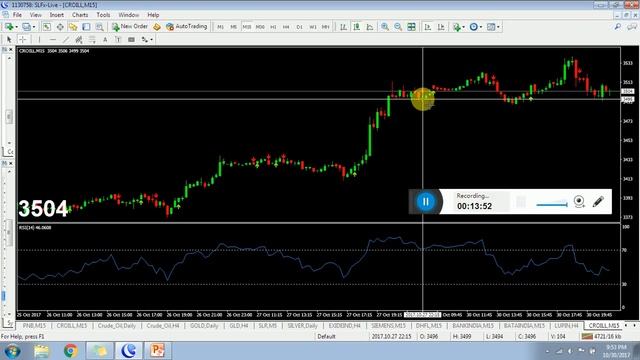Open the Strategy Tester icon

99,27
